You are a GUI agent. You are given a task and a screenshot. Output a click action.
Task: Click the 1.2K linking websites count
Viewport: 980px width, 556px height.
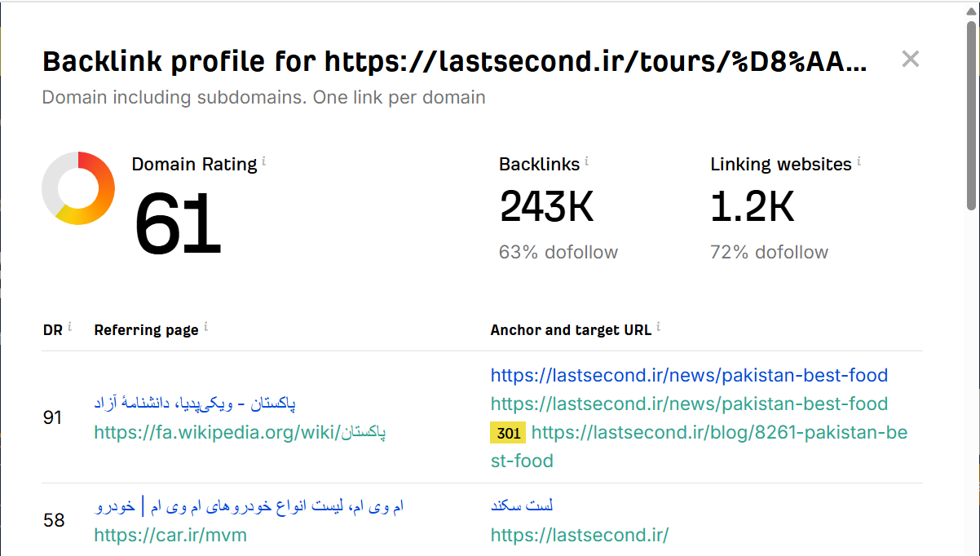(x=752, y=207)
